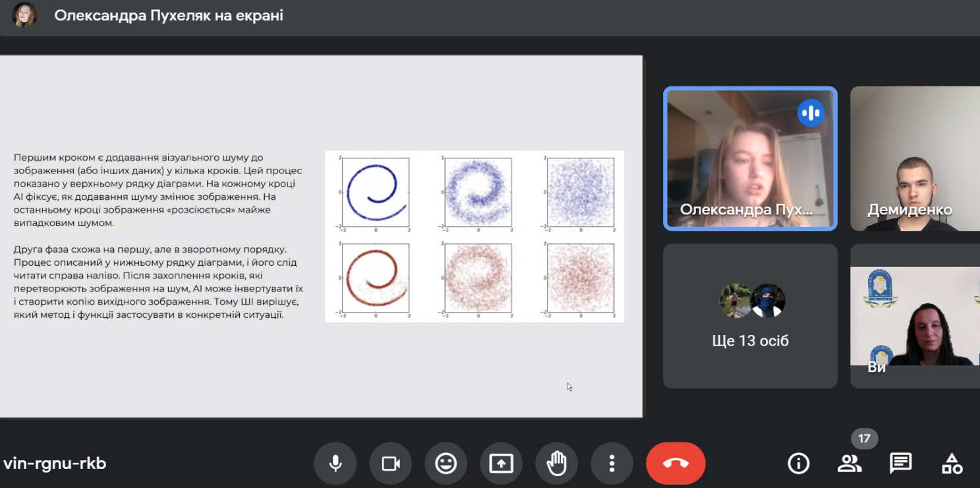This screenshot has height=488, width=980.
Task: Click the participant count badge 17
Action: pyautogui.click(x=864, y=439)
